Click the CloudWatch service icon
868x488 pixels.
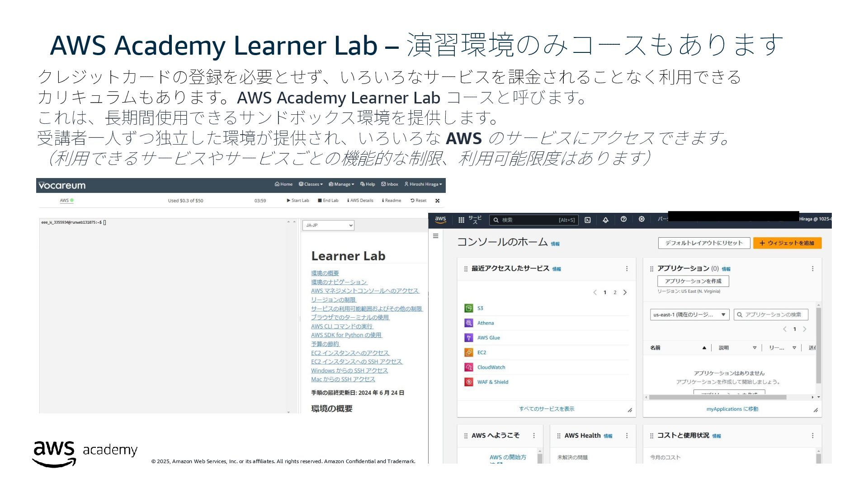tap(469, 367)
